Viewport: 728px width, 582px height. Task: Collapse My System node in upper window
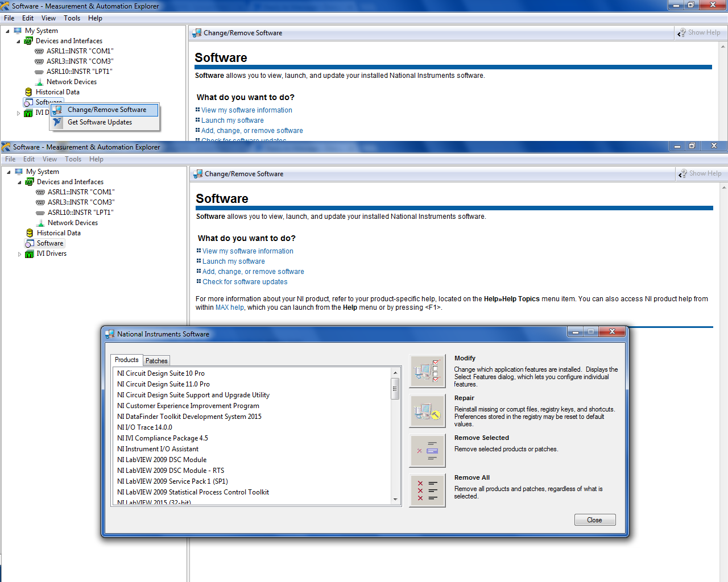pos(7,31)
